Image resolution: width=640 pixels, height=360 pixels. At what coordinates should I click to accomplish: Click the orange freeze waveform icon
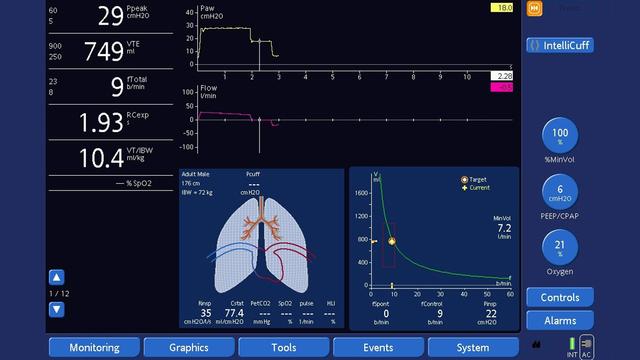click(x=534, y=9)
